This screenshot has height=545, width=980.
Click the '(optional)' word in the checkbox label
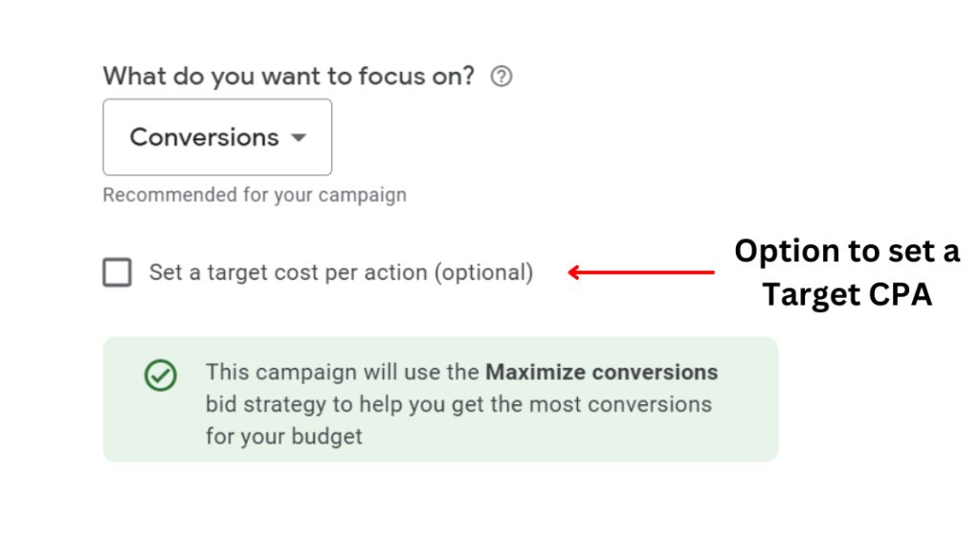coord(483,273)
